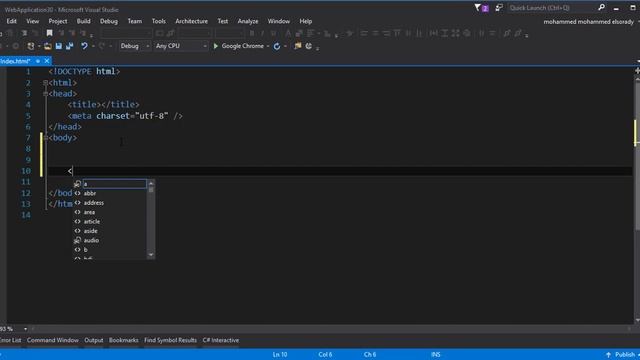Click the New Project toolbar icon

[31, 46]
